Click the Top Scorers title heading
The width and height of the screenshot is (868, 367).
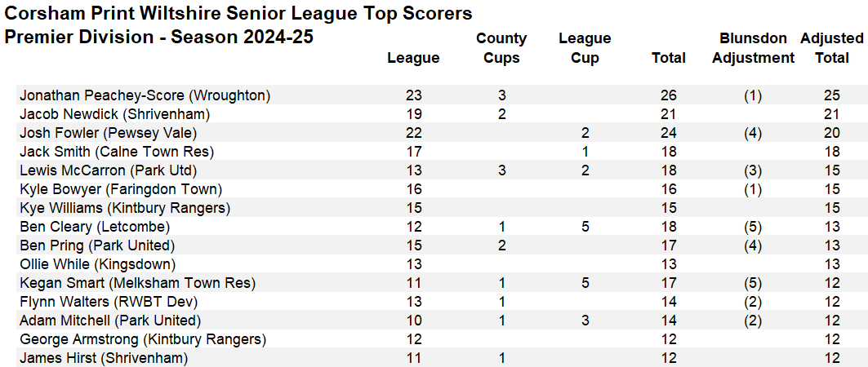(238, 13)
